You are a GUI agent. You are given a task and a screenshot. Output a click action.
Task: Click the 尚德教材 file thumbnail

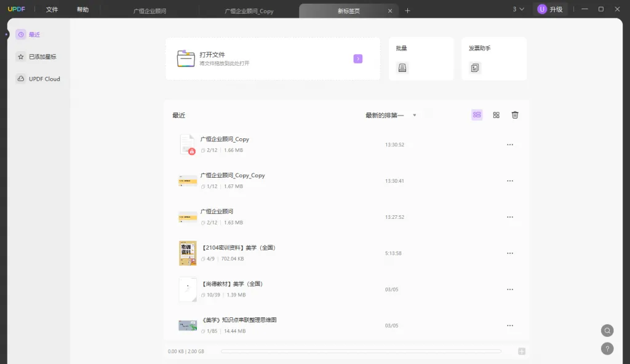[188, 289]
